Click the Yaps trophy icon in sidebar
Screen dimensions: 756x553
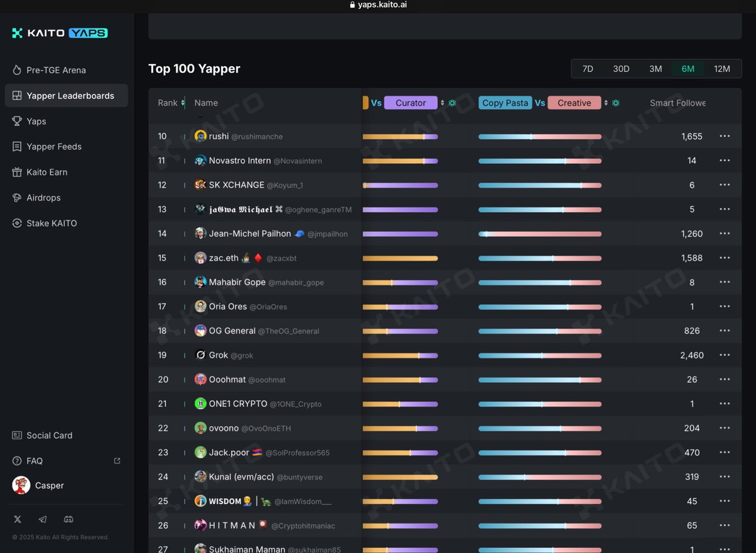[17, 121]
